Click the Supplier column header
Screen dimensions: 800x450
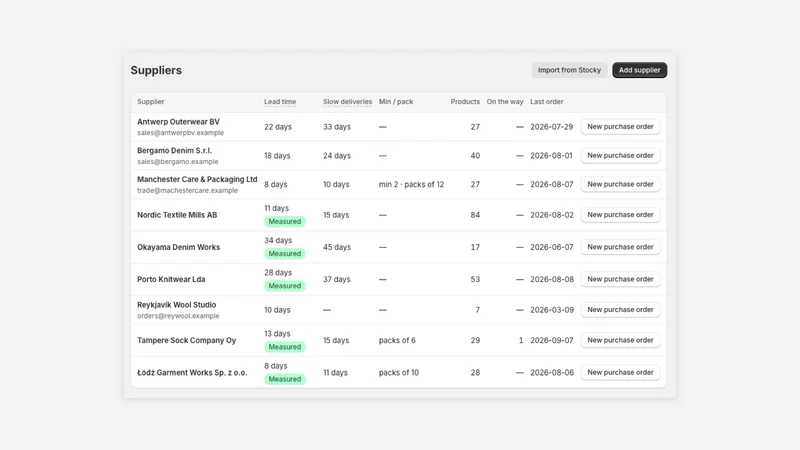click(x=151, y=102)
